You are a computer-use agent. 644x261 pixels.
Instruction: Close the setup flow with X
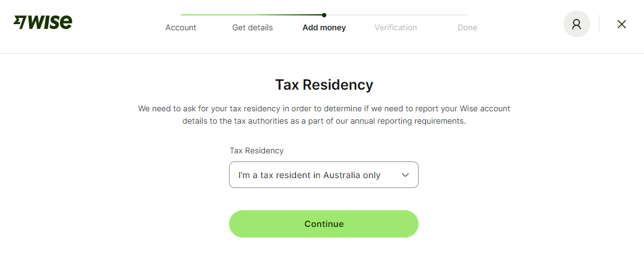(x=622, y=24)
